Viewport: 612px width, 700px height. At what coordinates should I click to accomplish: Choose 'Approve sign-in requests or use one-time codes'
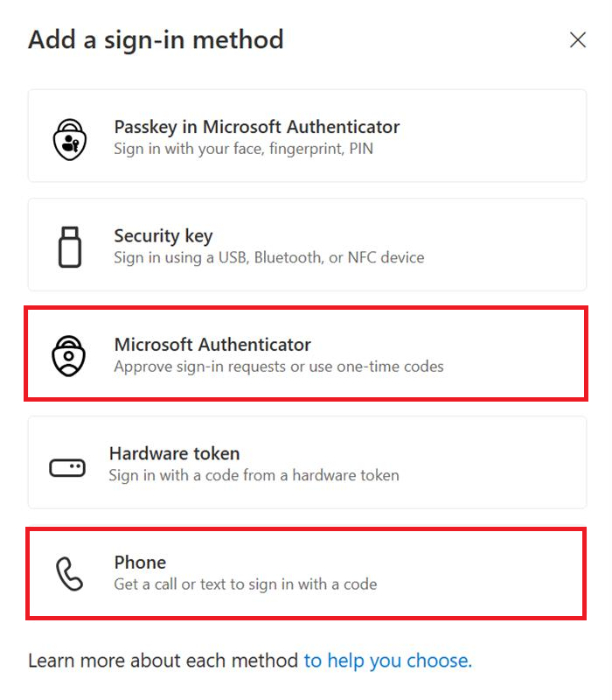[272, 367]
